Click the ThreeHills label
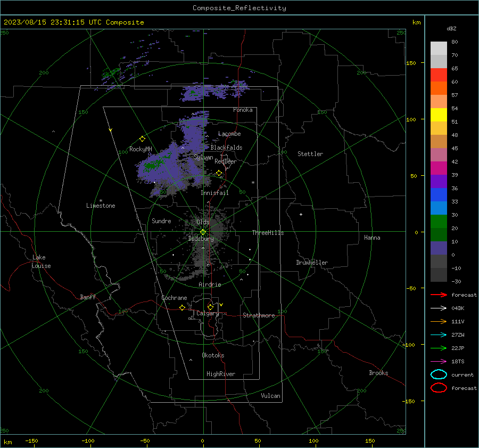The image size is (479, 448). pyautogui.click(x=268, y=233)
